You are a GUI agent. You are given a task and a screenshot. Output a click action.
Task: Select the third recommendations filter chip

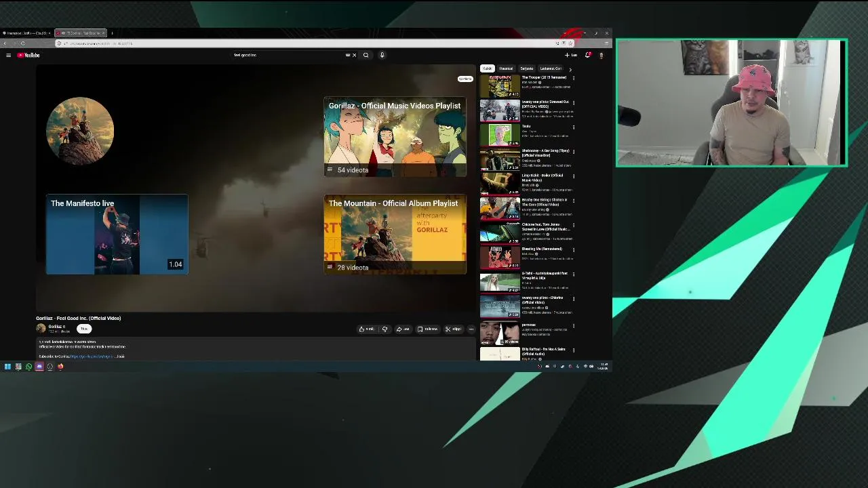click(x=527, y=68)
